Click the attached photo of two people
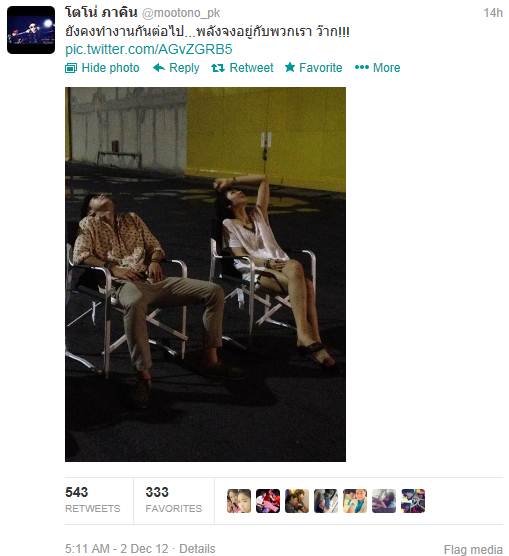The height and width of the screenshot is (556, 509). (x=205, y=274)
